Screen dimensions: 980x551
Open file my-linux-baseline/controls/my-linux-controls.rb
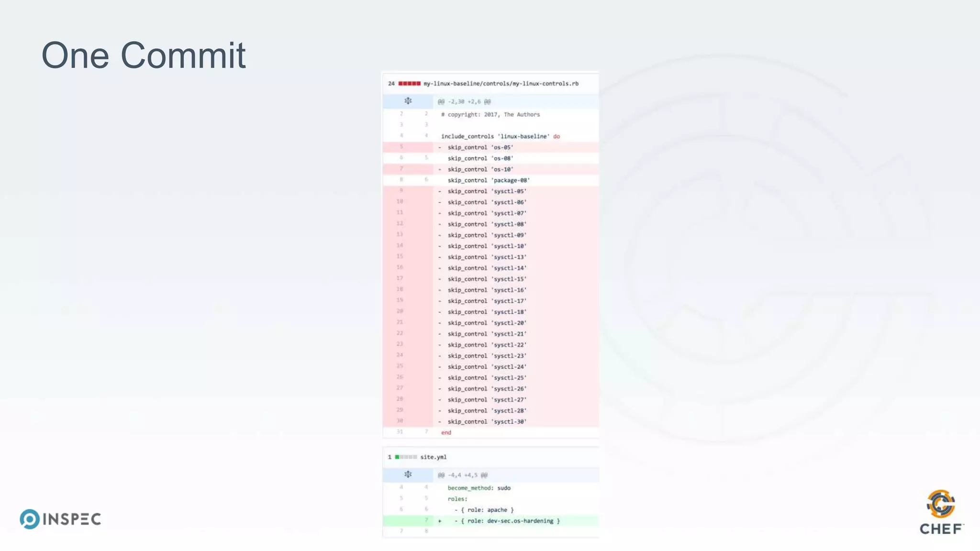point(501,84)
